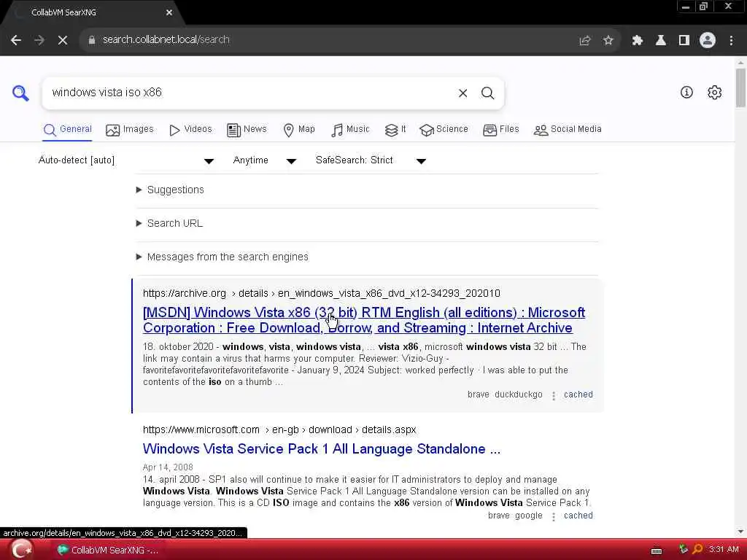Screen dimensions: 747x560
Task: Open the Anytime time range dropdown
Action: click(x=264, y=160)
